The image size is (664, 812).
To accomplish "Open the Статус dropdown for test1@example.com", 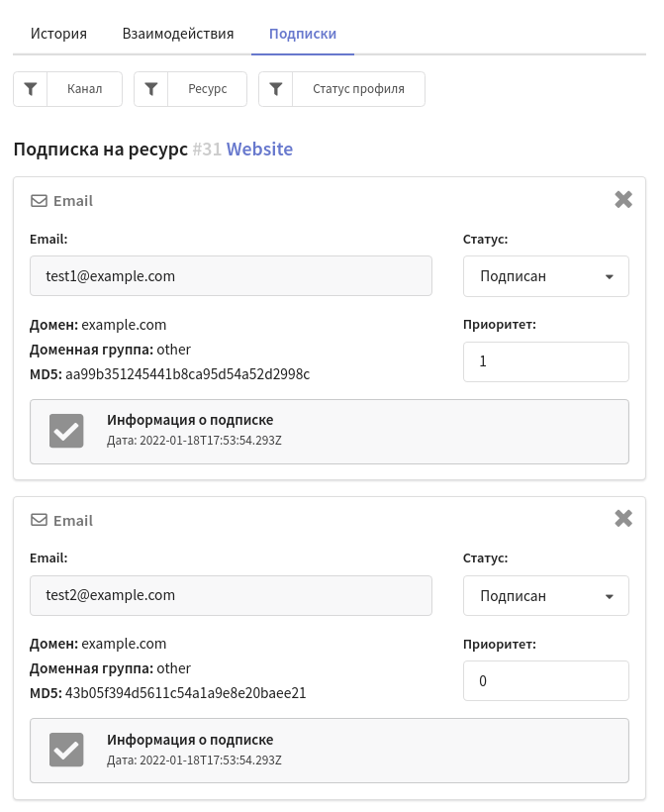I will (x=546, y=276).
